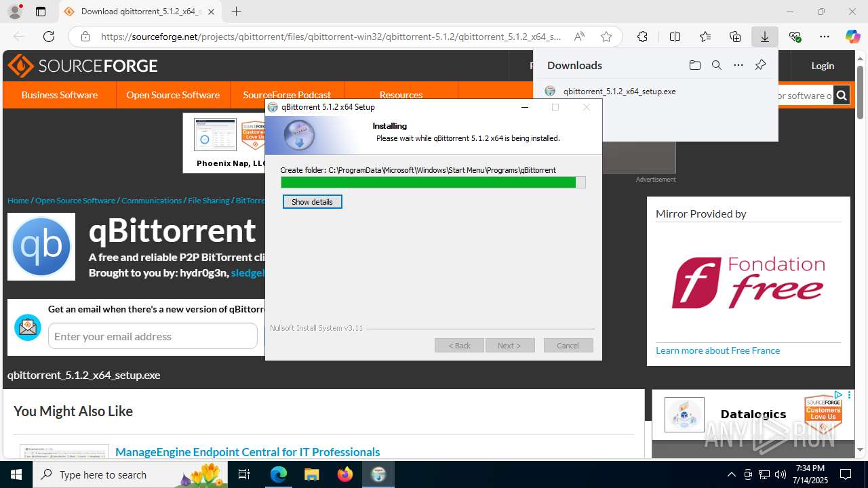Go to Home breadcrumb
Screen dimensions: 868x488
coord(18,201)
